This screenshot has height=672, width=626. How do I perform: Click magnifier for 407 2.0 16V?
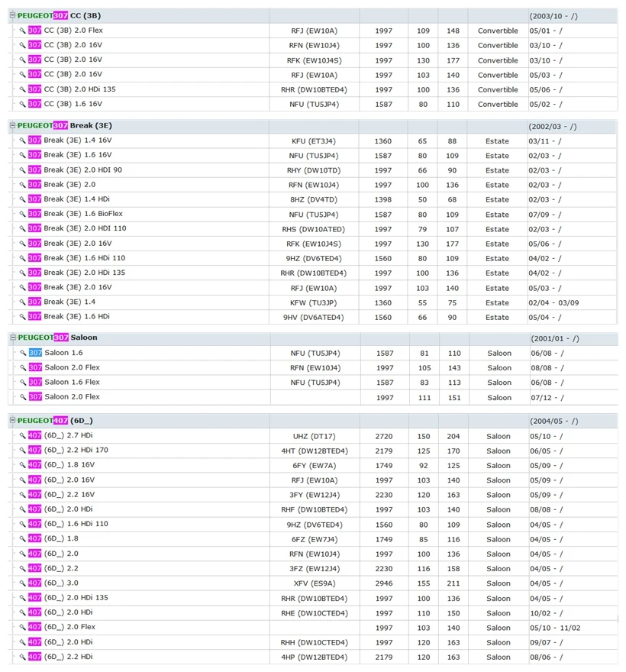click(22, 480)
